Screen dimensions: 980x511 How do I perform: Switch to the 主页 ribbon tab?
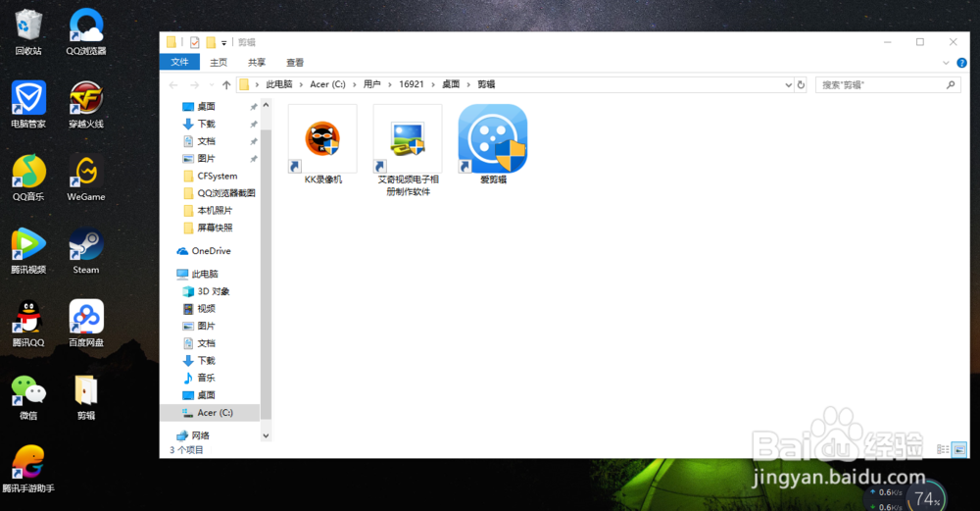click(x=219, y=63)
